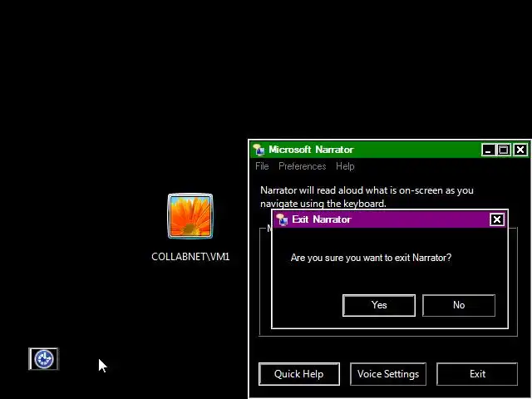Click the Exit button in Narrator window

477,374
